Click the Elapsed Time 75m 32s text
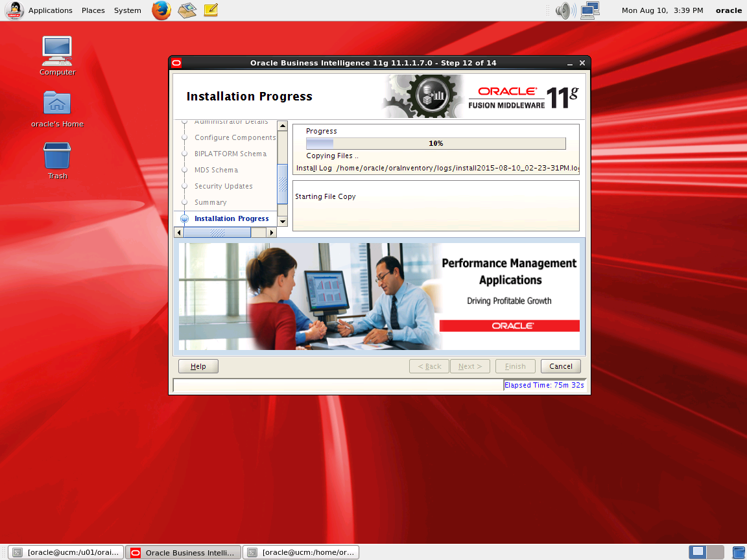This screenshot has height=560, width=747. click(x=544, y=385)
